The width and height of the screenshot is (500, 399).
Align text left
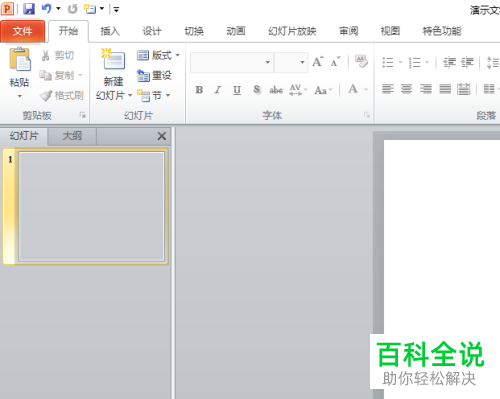(388, 89)
